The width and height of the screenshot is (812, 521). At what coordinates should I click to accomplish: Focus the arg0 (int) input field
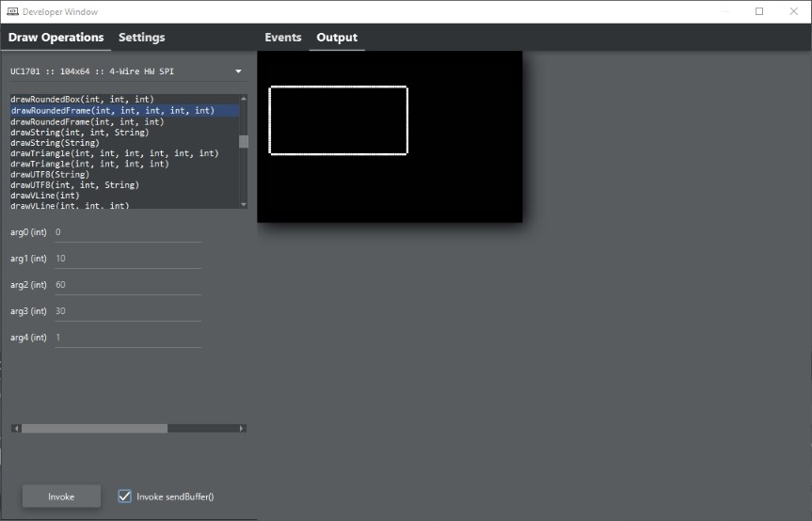[128, 232]
